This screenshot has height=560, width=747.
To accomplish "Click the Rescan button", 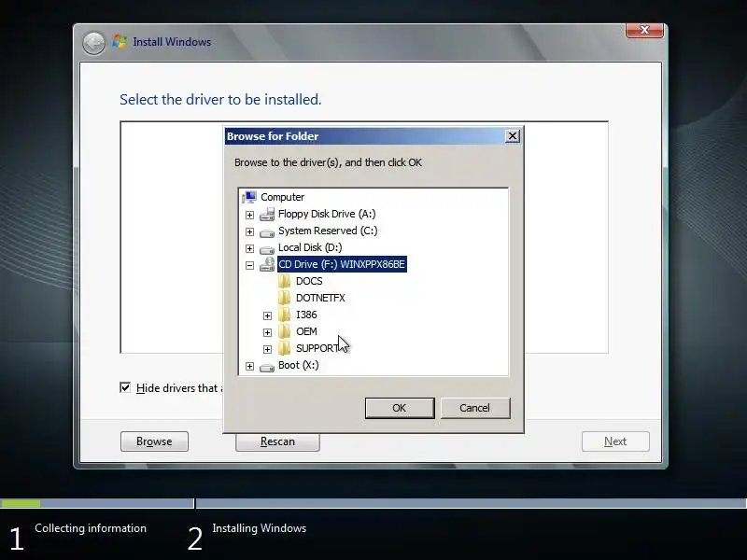I will [x=277, y=441].
